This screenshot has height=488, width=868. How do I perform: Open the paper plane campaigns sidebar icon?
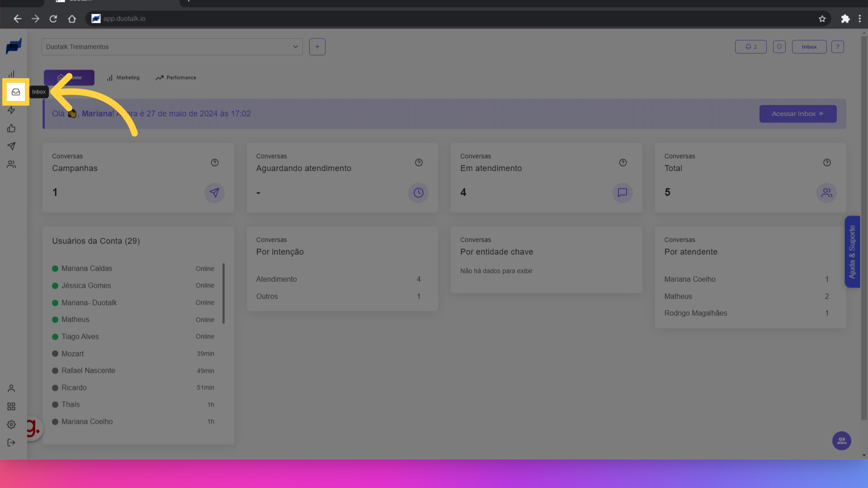coord(11,146)
